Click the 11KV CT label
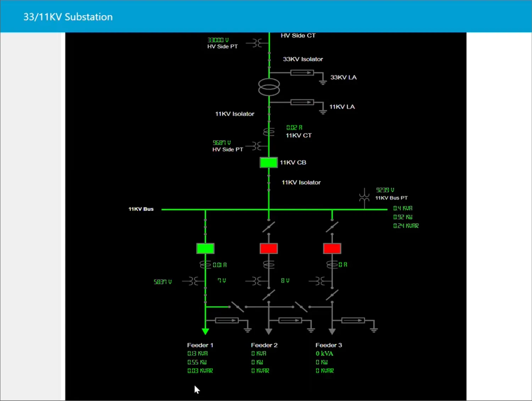 [x=299, y=136]
